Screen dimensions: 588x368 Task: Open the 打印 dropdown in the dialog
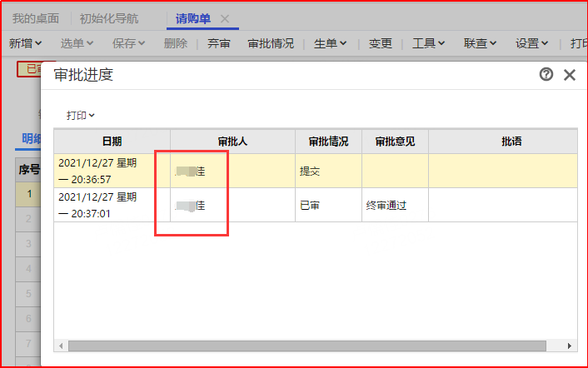(80, 116)
